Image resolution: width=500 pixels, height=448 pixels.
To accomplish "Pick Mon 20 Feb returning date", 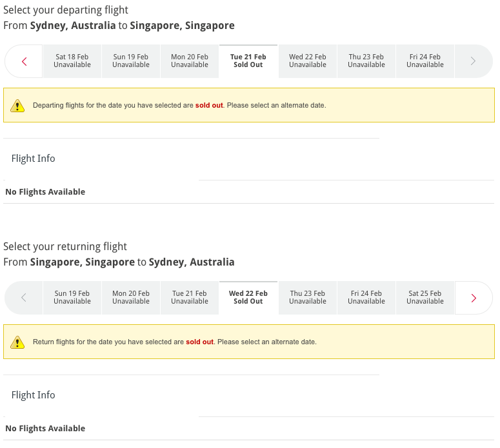I will (x=131, y=298).
